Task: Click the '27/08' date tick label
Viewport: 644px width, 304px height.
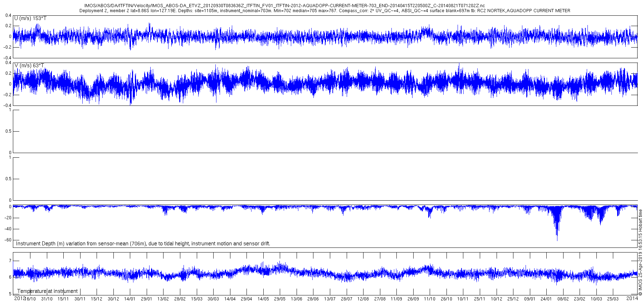Action: (380, 299)
